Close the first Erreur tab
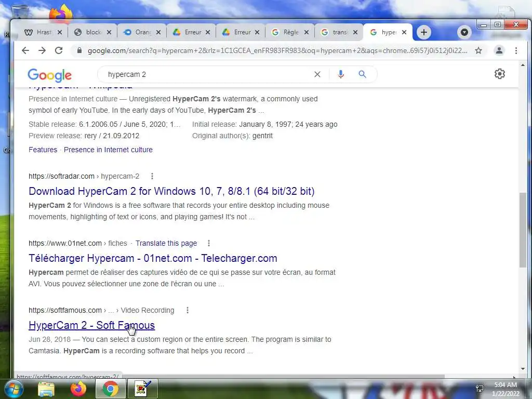The image size is (532, 399). pyautogui.click(x=208, y=32)
